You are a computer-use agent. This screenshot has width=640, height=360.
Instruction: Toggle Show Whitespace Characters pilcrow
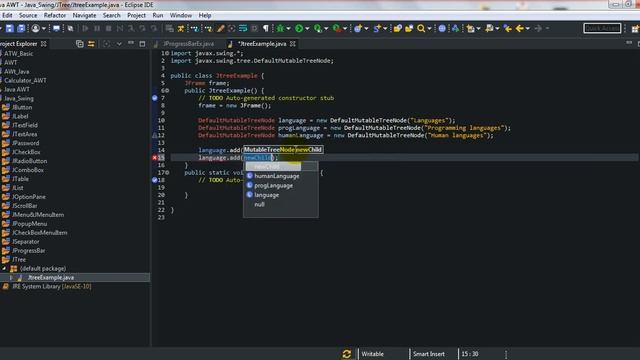[266, 28]
